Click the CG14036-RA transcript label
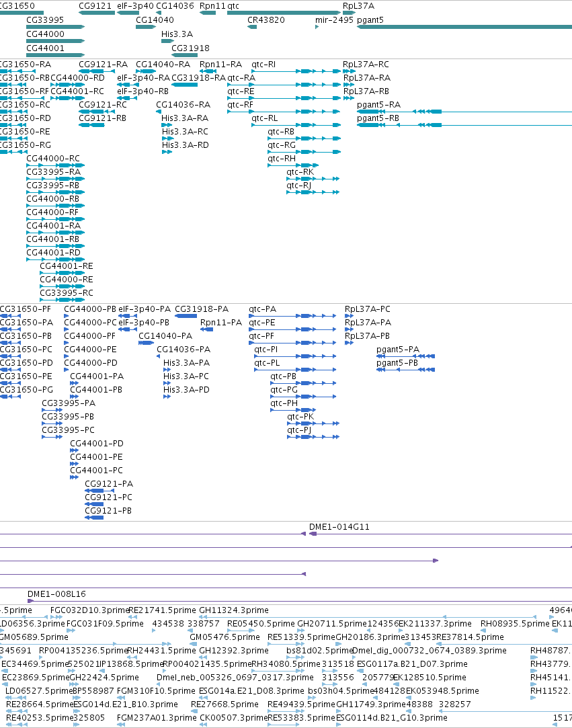 coord(183,104)
